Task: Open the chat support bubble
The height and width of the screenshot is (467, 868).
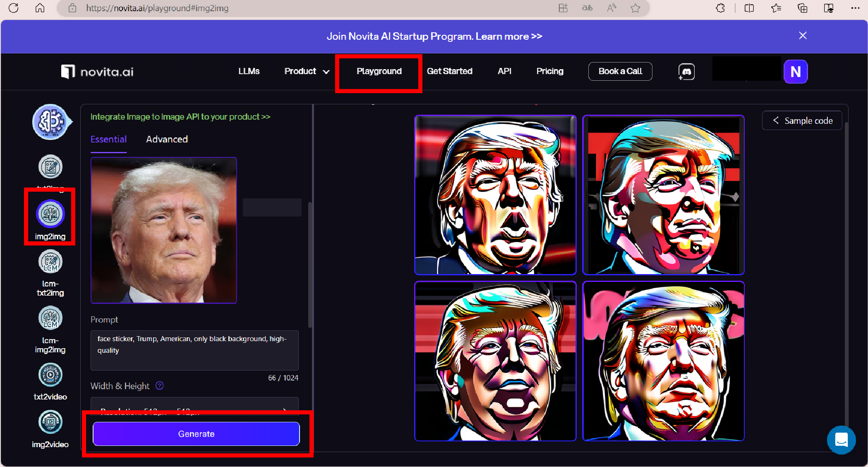Action: pos(841,440)
